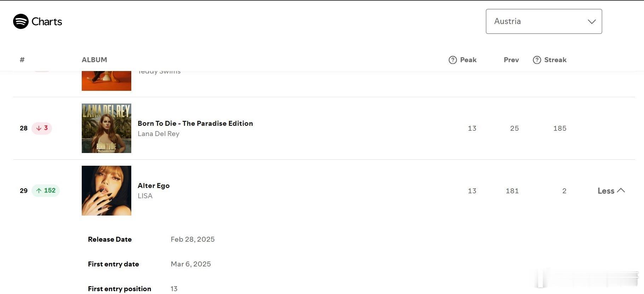This screenshot has width=644, height=294.
Task: Click the Prev column header
Action: click(x=511, y=60)
